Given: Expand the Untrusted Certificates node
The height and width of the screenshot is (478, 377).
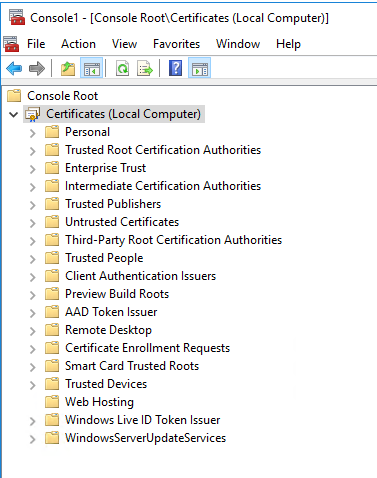Looking at the screenshot, I should (x=32, y=223).
